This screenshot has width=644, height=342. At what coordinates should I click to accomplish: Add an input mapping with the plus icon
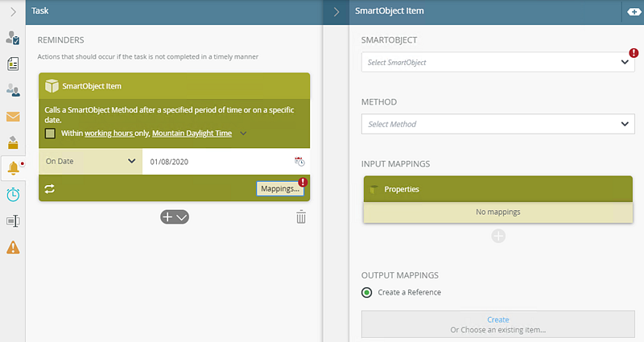498,236
